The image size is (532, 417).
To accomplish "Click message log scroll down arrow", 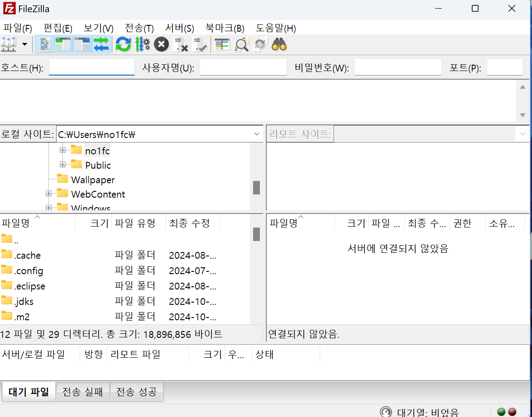I will pos(522,115).
